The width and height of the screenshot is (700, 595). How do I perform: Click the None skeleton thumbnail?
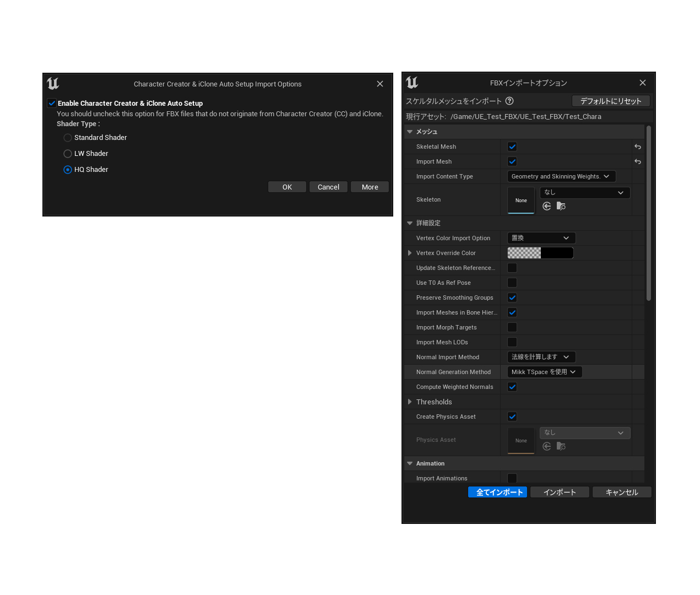pos(520,200)
